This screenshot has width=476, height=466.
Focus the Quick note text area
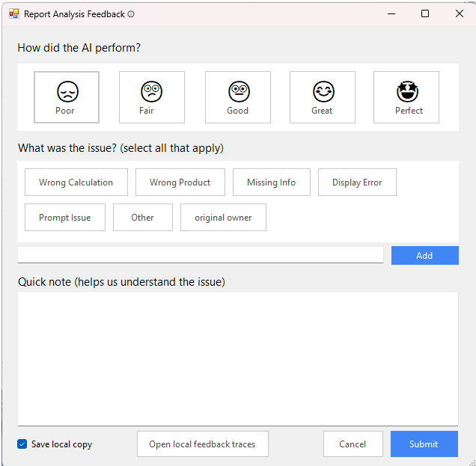(x=237, y=358)
